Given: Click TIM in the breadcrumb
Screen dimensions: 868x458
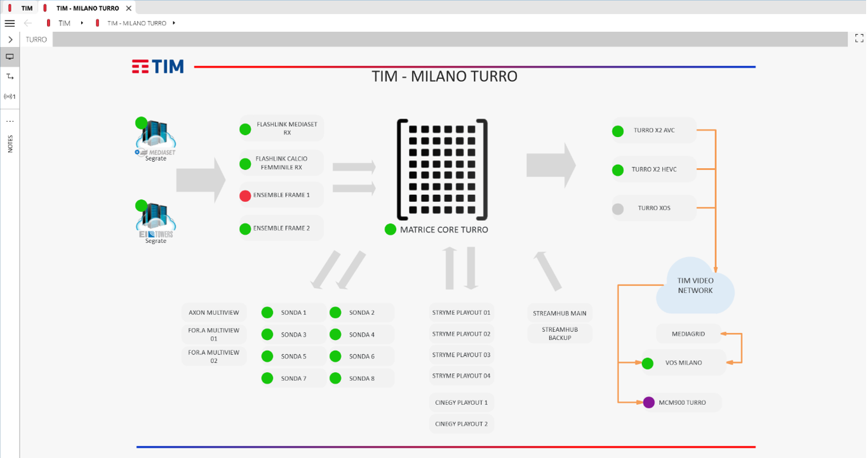Looking at the screenshot, I should click(x=64, y=23).
